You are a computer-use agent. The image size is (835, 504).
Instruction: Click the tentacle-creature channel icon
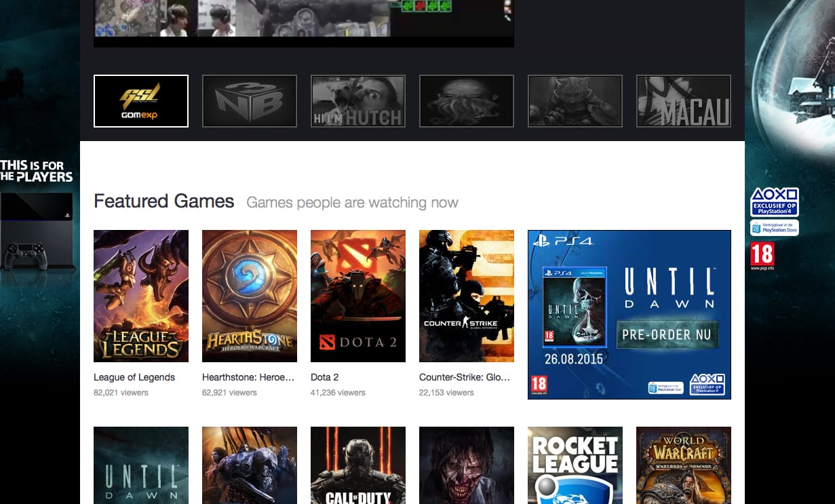pos(466,100)
